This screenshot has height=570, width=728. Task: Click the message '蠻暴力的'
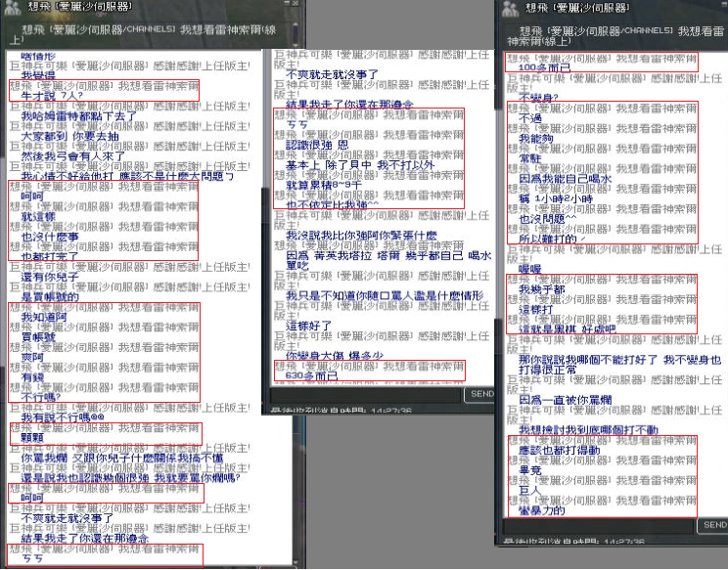coord(542,510)
